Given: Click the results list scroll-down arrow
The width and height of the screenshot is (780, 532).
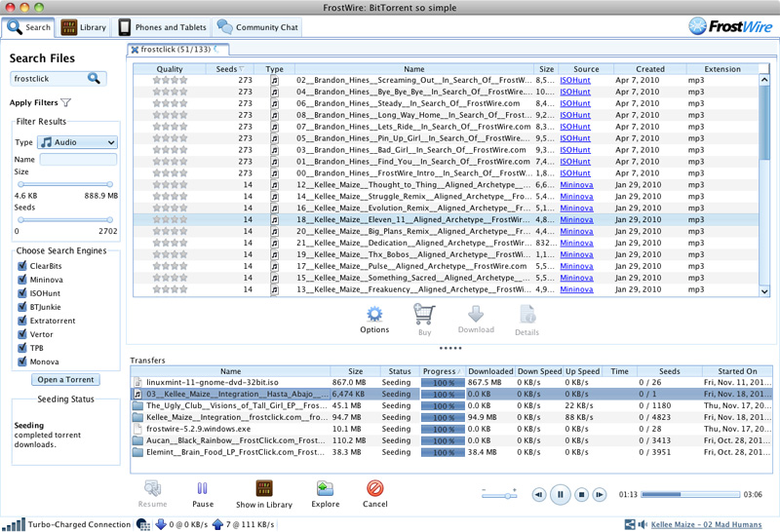Looking at the screenshot, I should pyautogui.click(x=764, y=291).
